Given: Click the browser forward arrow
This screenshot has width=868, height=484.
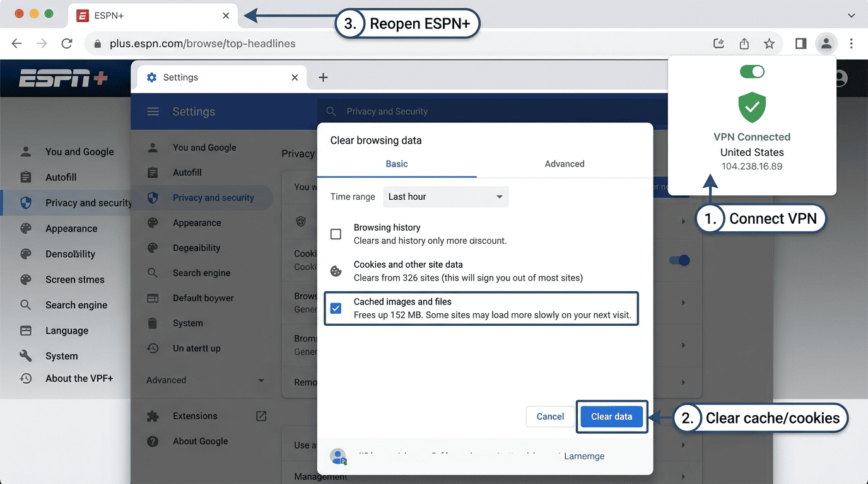Looking at the screenshot, I should (42, 43).
